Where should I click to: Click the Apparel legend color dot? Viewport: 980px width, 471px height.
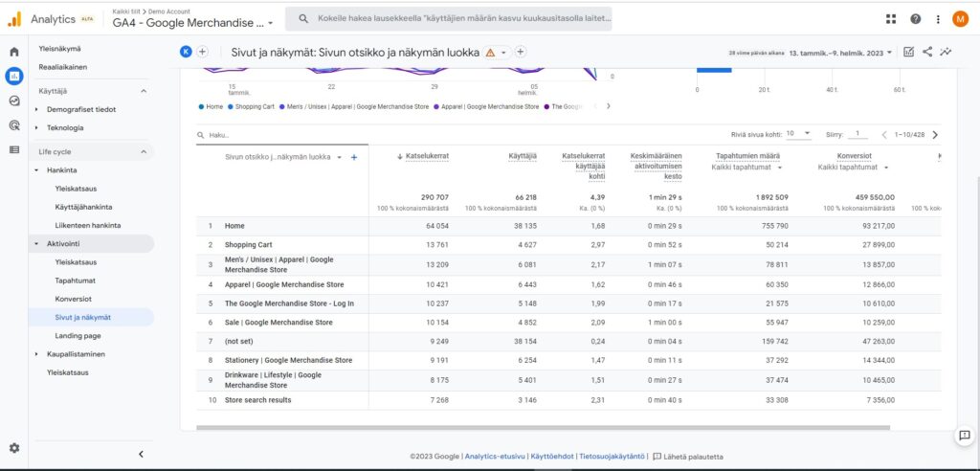coord(436,107)
